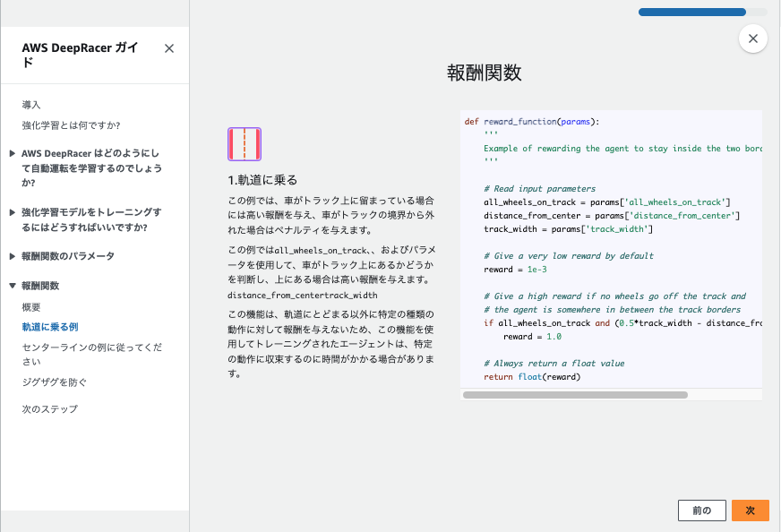Click 'Example of rewarding the agent' docstring
781x532 pixels.
622,149
